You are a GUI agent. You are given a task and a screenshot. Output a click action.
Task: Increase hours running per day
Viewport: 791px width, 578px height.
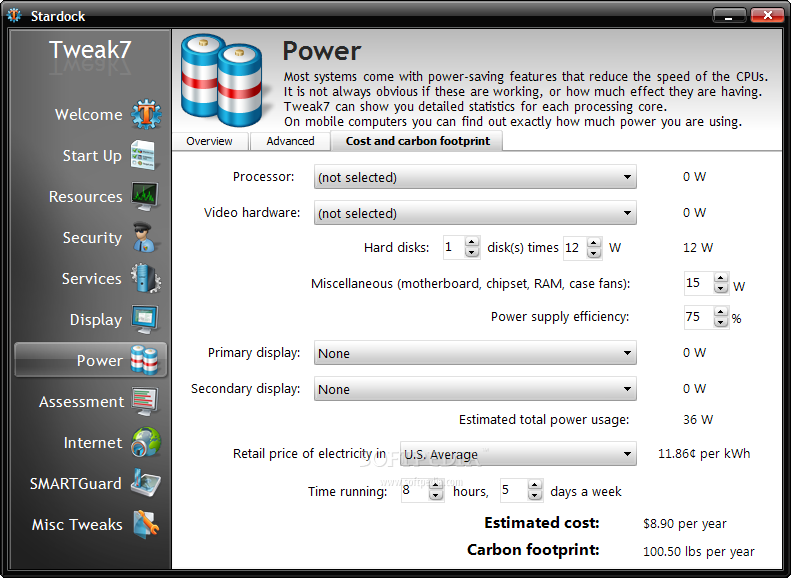click(435, 485)
